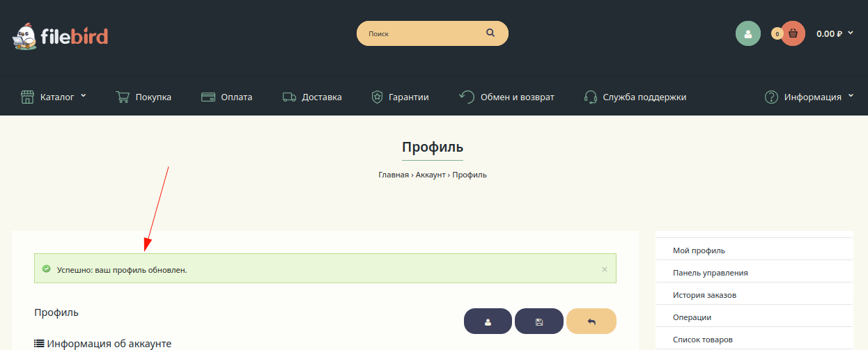This screenshot has height=350, width=868.
Task: Click the save floppy disk button
Action: [538, 321]
